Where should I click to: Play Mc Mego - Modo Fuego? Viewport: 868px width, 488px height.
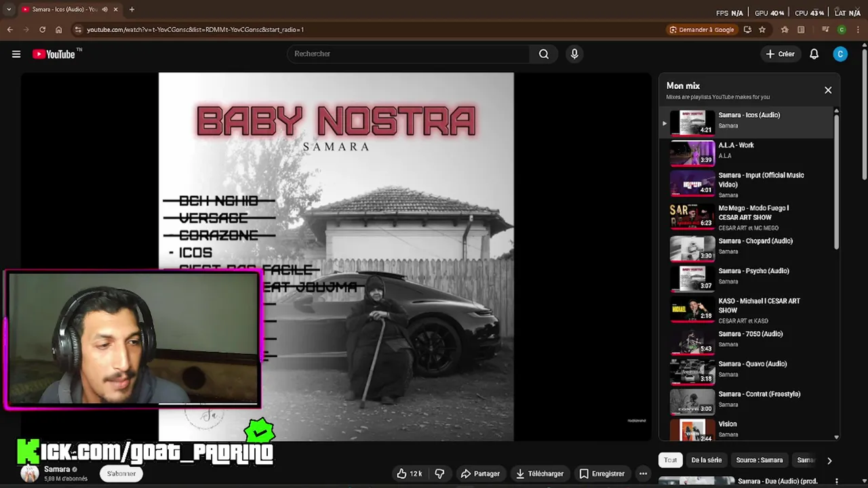(746, 218)
